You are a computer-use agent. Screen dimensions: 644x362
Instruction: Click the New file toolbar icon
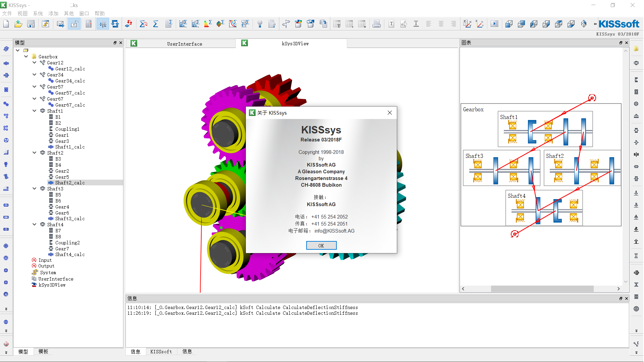pos(6,24)
